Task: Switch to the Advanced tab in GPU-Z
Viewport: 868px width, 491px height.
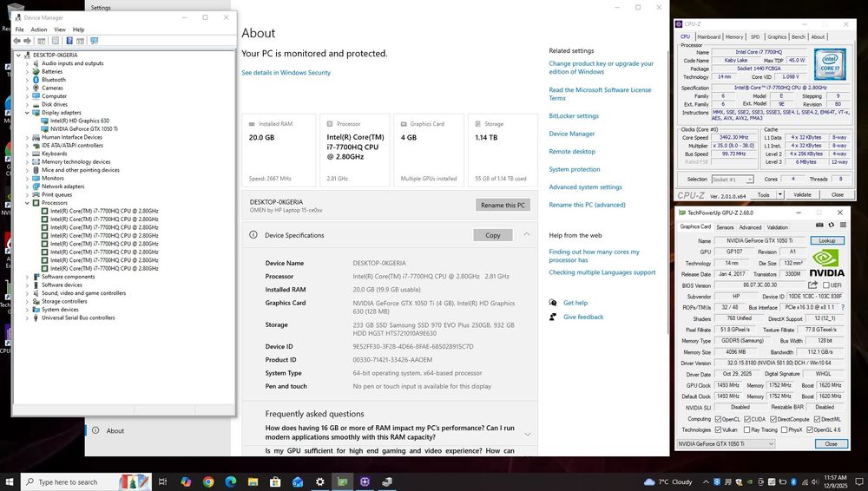Action: pyautogui.click(x=750, y=227)
